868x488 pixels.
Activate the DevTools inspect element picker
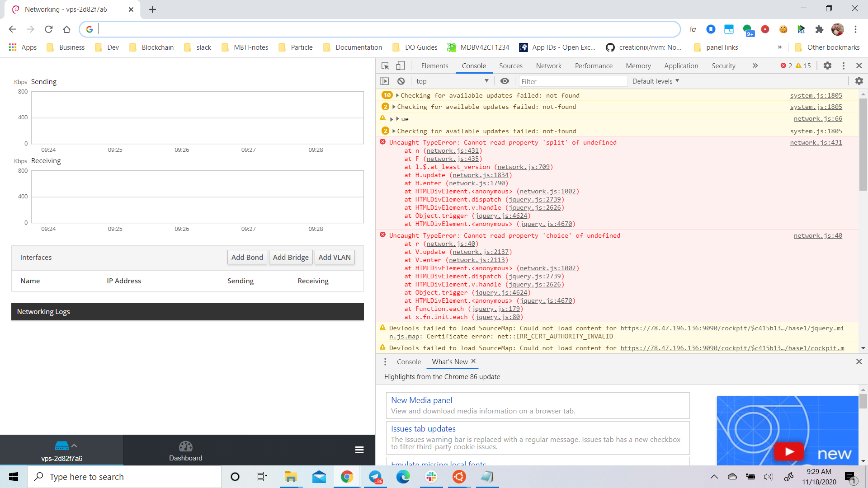point(385,66)
